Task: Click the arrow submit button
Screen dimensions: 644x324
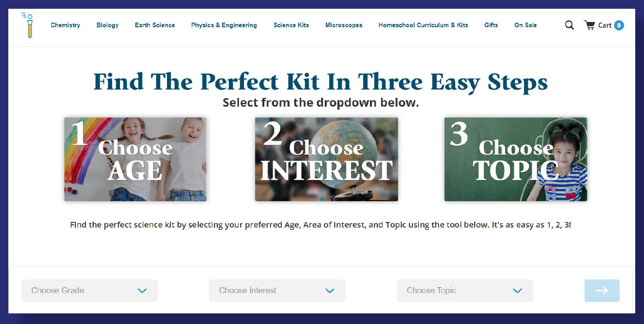Action: pos(602,290)
